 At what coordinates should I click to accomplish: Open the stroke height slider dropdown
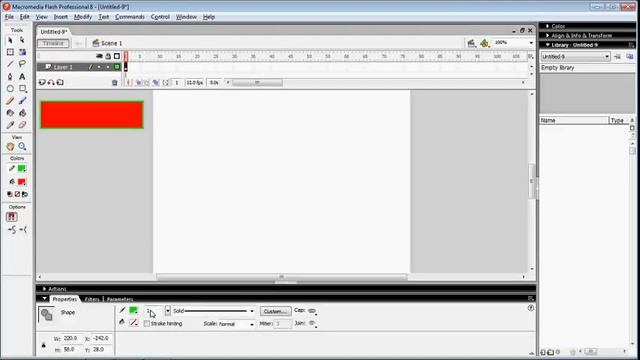(x=167, y=311)
